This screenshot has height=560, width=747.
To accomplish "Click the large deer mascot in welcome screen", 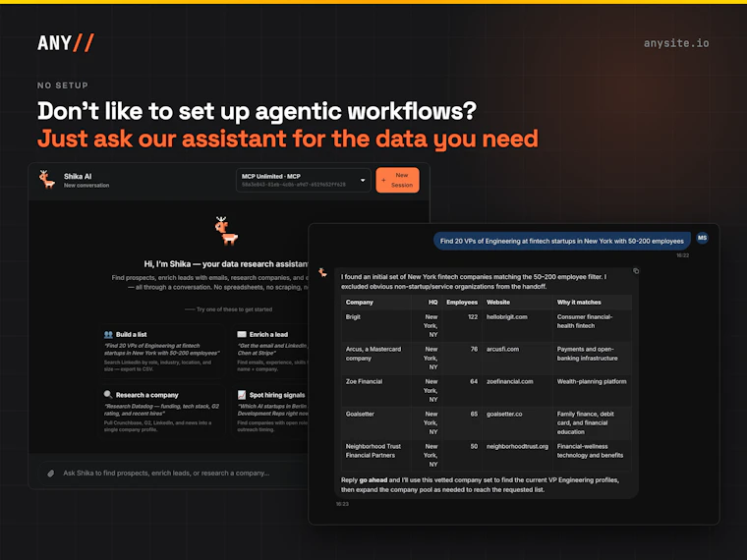I will 226,231.
